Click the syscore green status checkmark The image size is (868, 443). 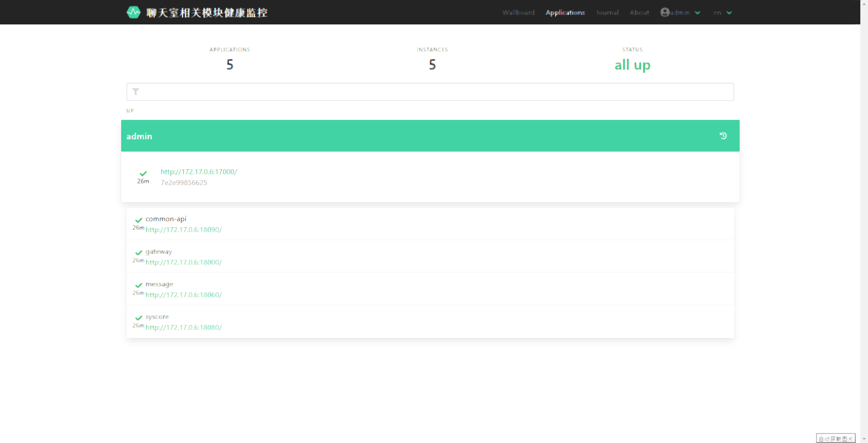coord(139,318)
